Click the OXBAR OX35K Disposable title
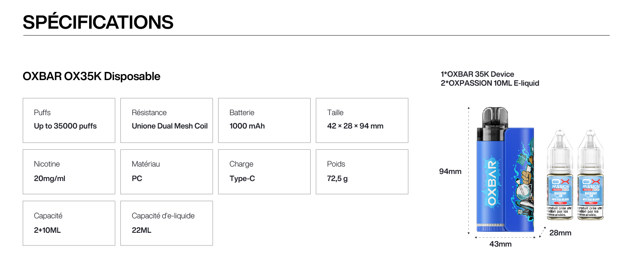Viewport: 644px width, 260px height. click(x=91, y=76)
